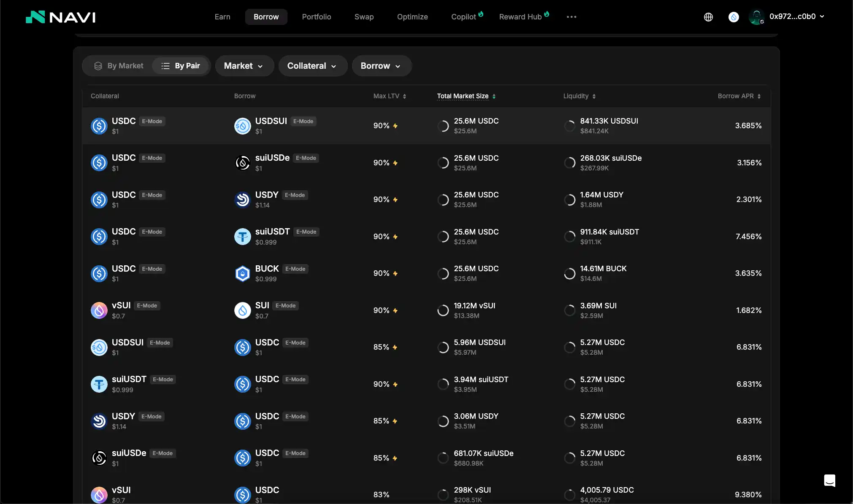
Task: Click USDY collateral token icon
Action: click(99, 421)
